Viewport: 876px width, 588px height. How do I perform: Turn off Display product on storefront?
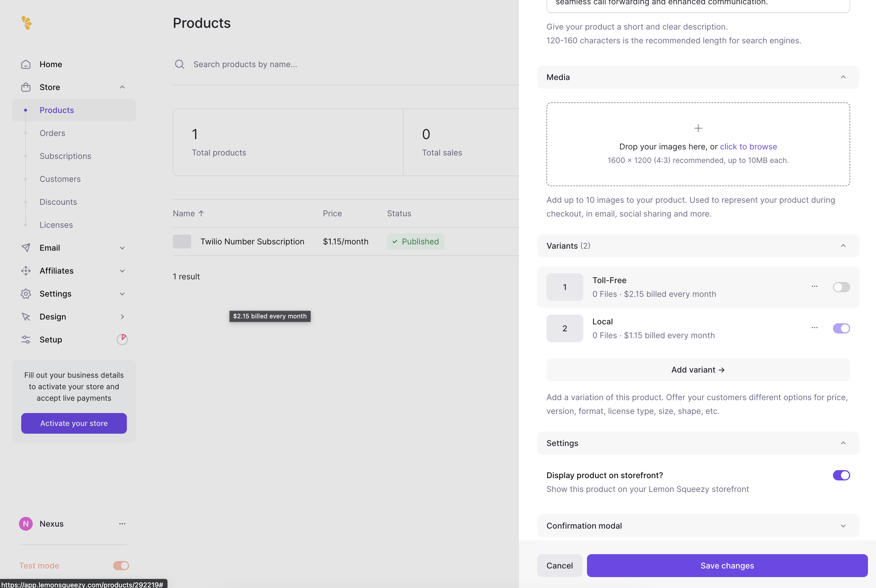841,476
